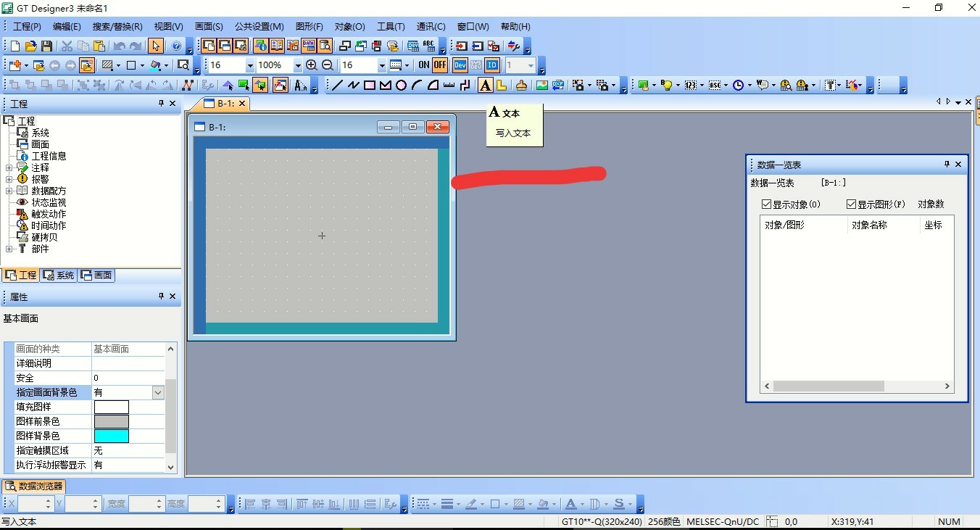
Task: Click the Cut scissors icon
Action: tap(67, 46)
